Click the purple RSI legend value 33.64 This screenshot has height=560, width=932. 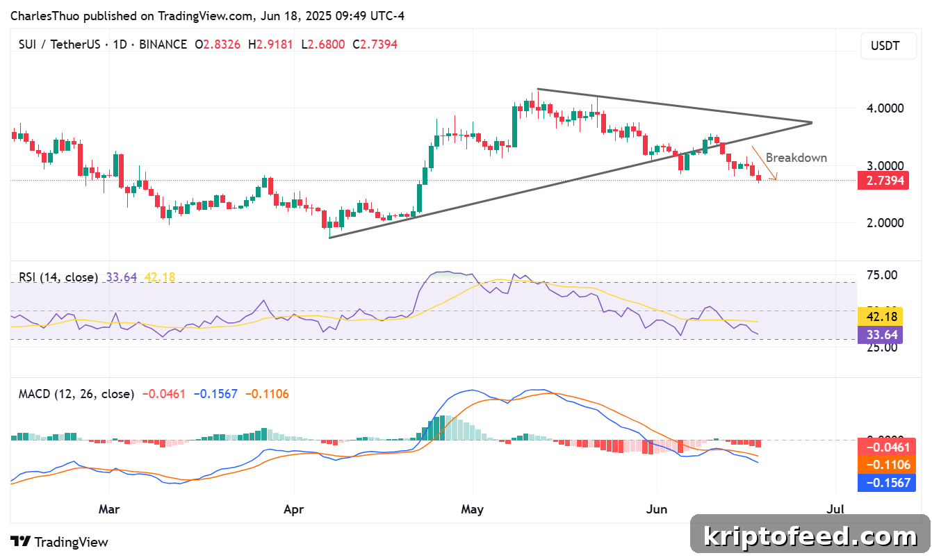[121, 277]
